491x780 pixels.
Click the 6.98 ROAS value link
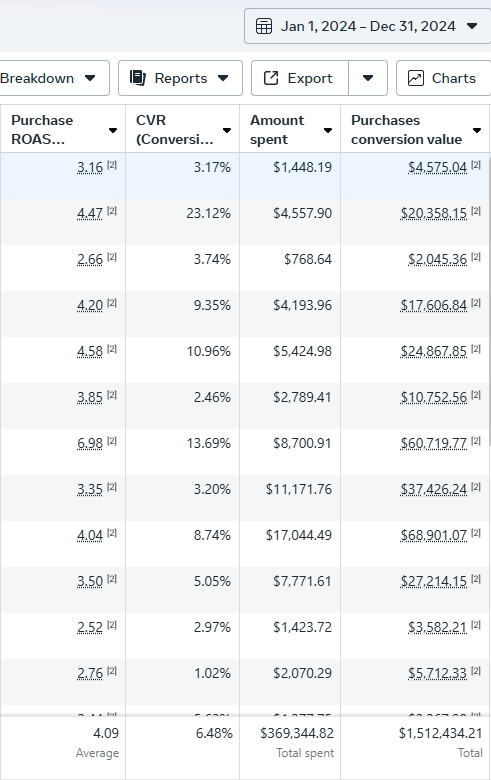[90, 443]
